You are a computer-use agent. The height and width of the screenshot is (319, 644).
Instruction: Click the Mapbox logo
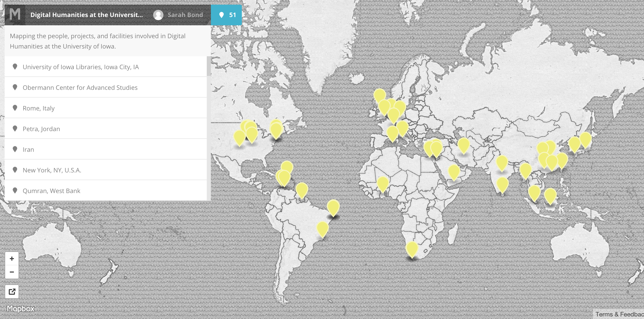21,308
